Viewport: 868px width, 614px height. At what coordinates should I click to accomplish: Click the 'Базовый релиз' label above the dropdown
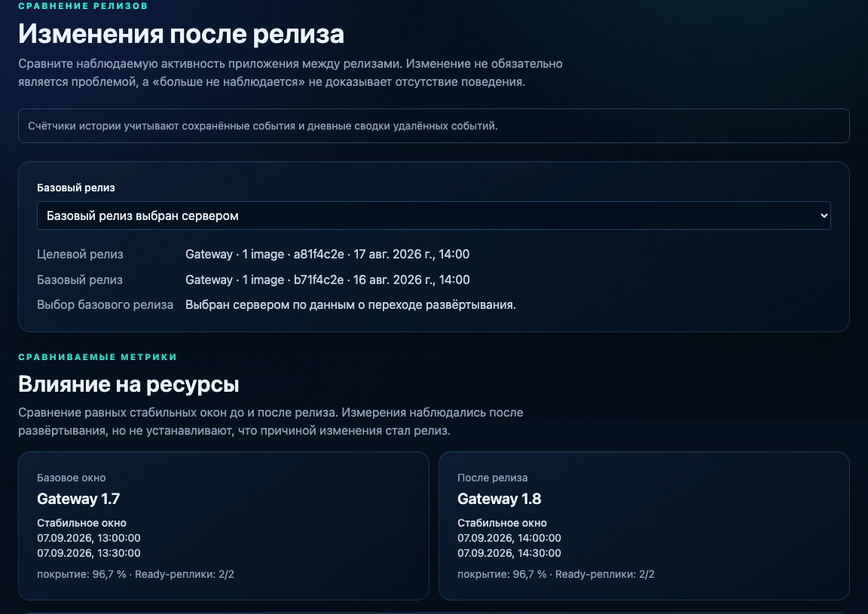[76, 188]
